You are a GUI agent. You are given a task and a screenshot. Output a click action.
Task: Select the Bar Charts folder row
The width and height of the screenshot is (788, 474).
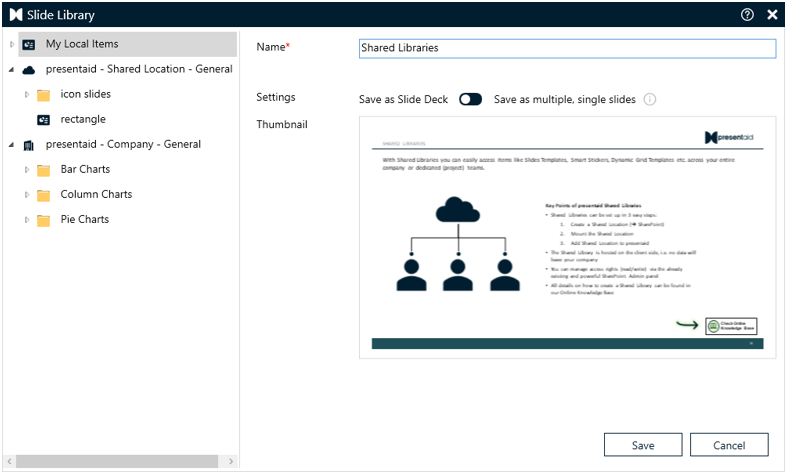(x=85, y=169)
